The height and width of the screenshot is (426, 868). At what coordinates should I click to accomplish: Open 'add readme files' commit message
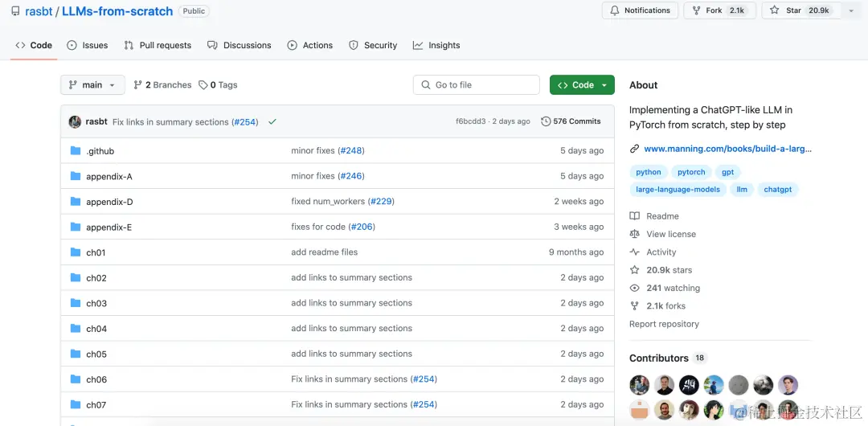[x=325, y=252]
